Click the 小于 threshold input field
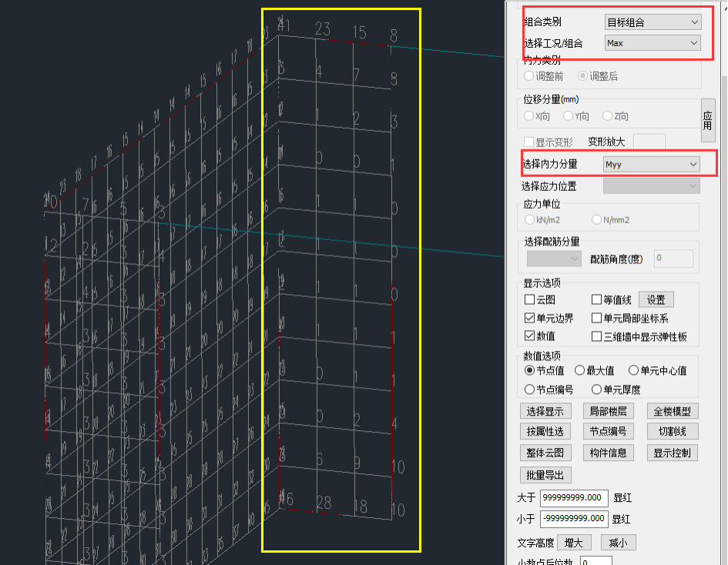This screenshot has width=728, height=565. pyautogui.click(x=574, y=519)
